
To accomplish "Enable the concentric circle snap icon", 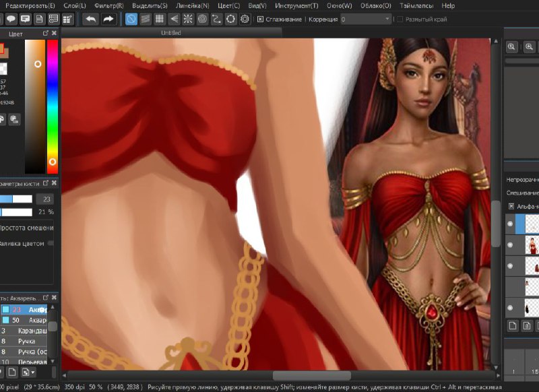I will [203, 19].
